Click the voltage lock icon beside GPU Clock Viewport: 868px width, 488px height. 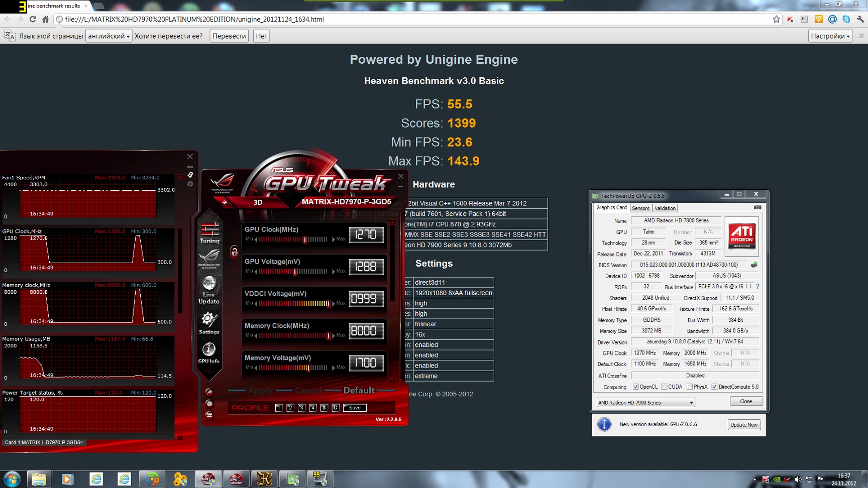pyautogui.click(x=234, y=252)
